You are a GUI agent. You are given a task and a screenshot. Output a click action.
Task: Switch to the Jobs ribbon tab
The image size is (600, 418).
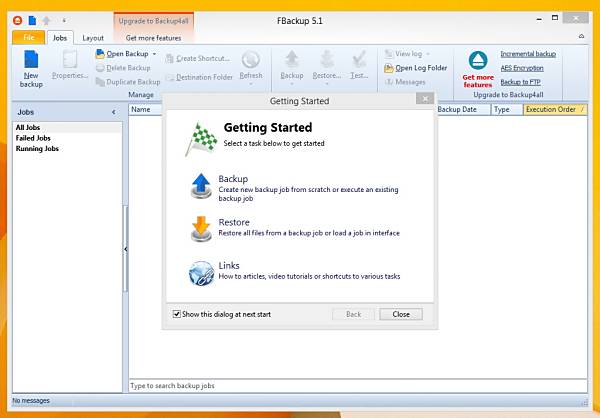coord(60,38)
